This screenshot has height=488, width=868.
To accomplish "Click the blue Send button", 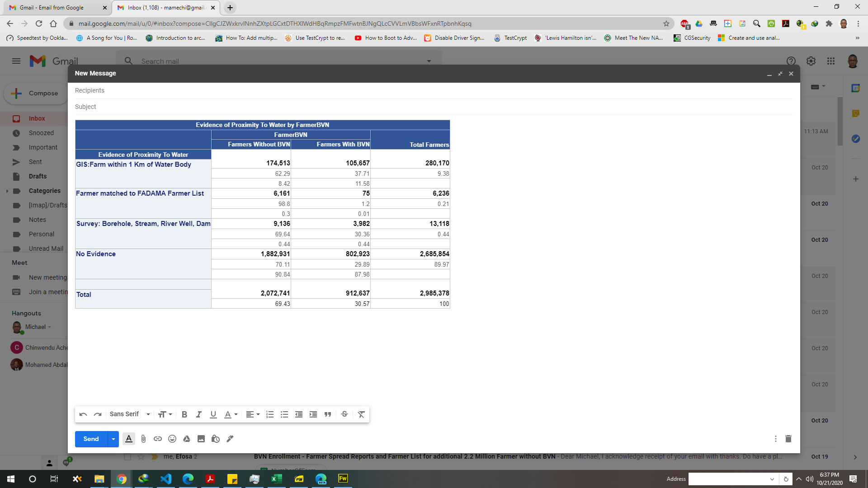I will coord(91,439).
